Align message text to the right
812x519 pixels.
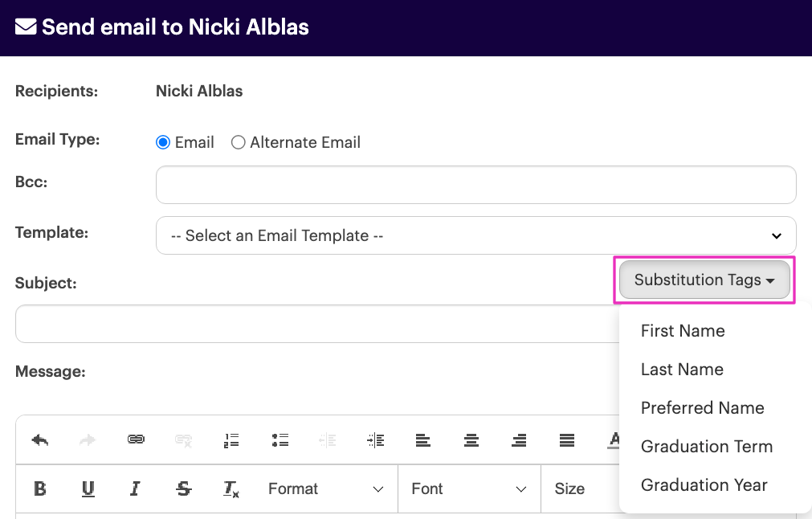(519, 440)
